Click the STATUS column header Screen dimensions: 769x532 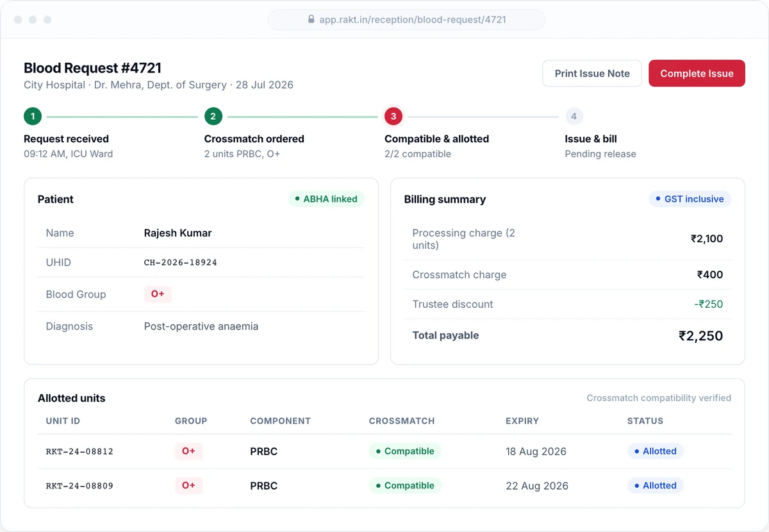(x=645, y=421)
